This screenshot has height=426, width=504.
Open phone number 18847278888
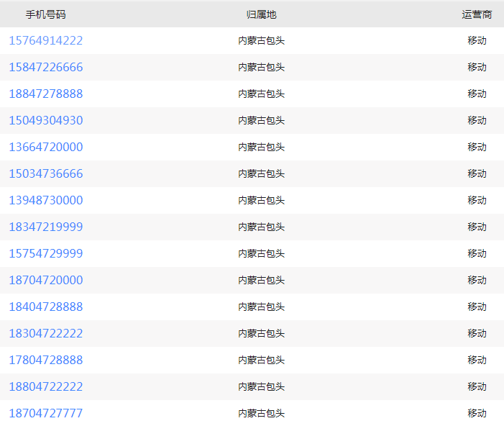coord(46,94)
